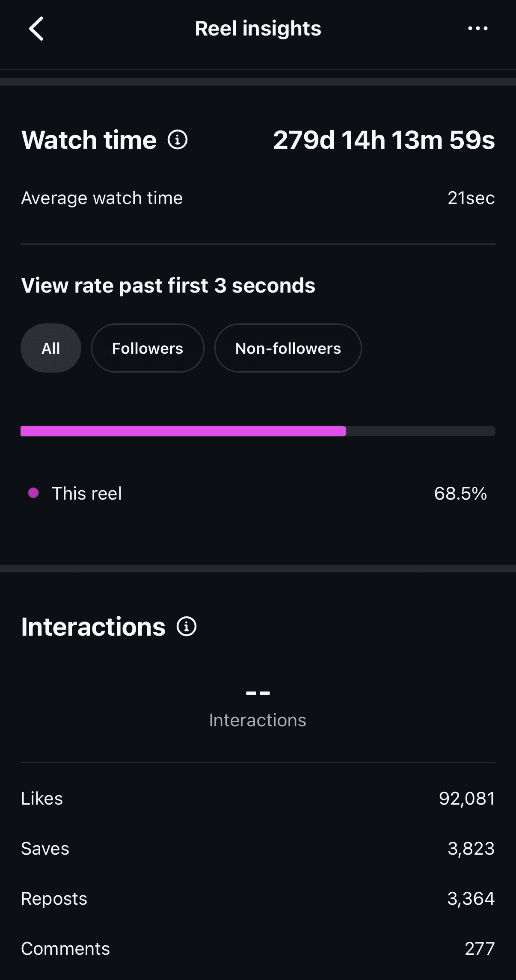516x980 pixels.
Task: Open the three-dot options menu
Action: [x=478, y=28]
